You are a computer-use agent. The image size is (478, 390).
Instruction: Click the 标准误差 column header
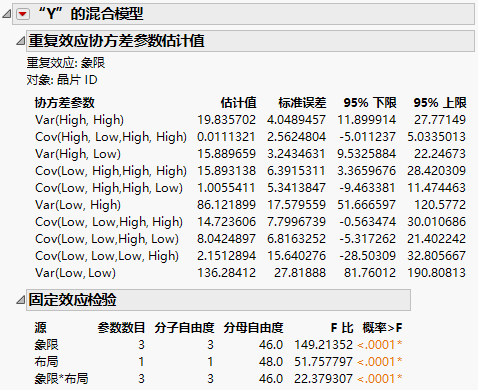coord(302,103)
